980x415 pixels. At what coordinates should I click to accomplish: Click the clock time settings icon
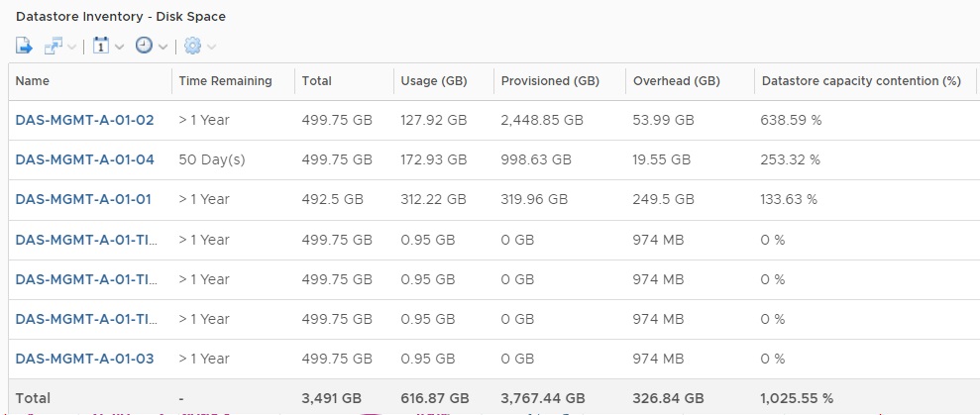point(144,46)
